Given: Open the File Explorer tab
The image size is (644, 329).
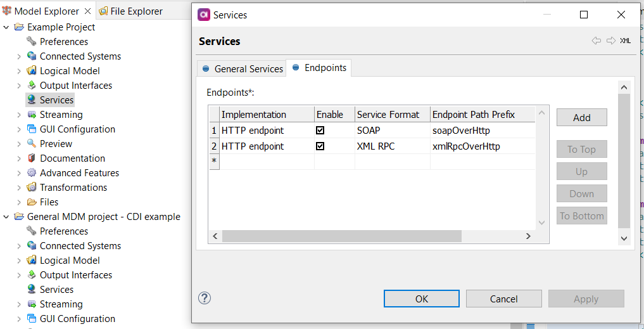Looking at the screenshot, I should point(136,11).
